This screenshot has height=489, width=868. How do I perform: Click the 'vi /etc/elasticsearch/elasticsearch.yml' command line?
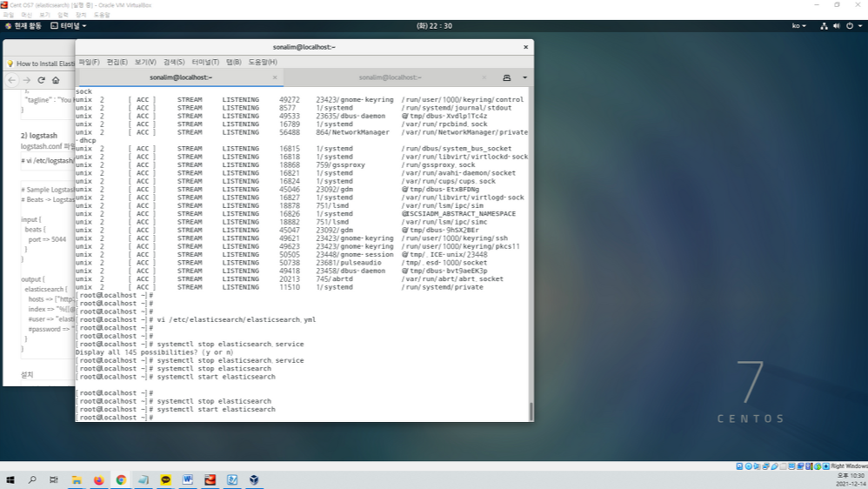pos(237,319)
